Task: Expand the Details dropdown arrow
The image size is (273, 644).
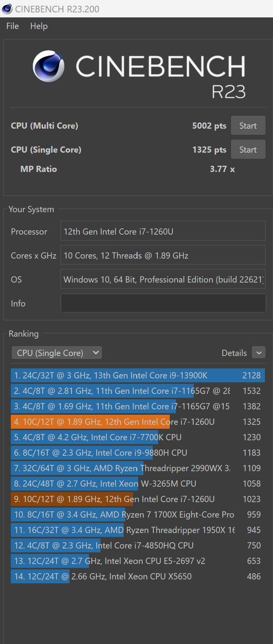Action: tap(259, 353)
